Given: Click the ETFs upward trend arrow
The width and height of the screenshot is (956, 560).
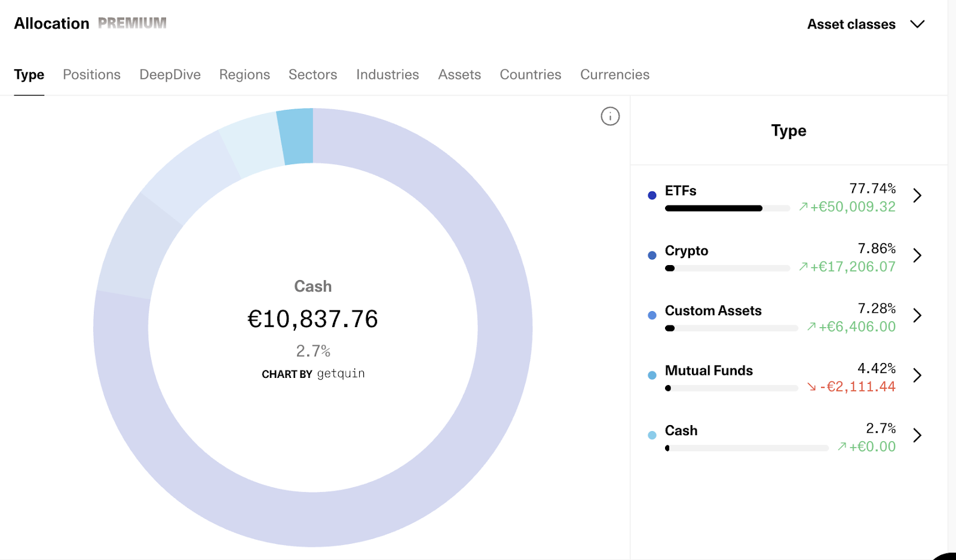Looking at the screenshot, I should click(x=804, y=207).
